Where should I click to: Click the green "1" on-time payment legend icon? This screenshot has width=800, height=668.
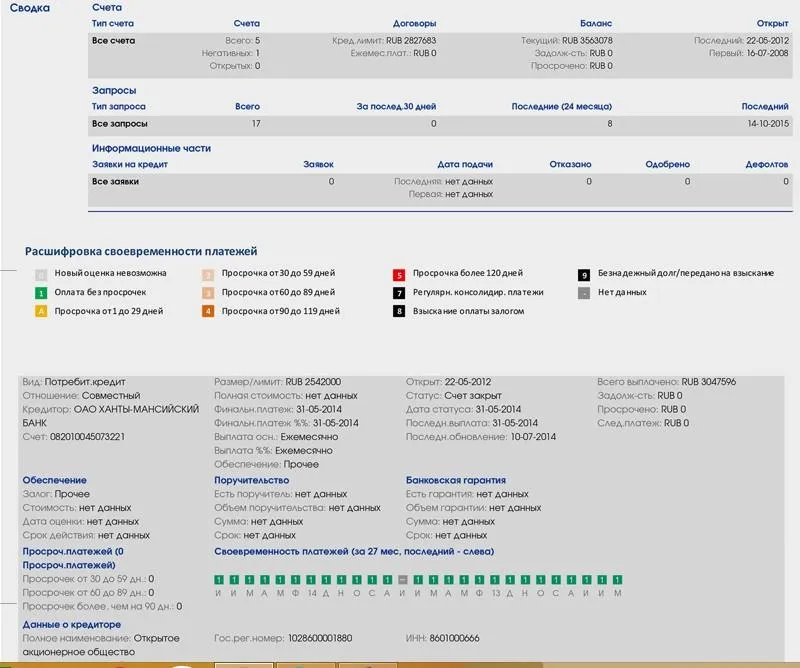(41, 292)
